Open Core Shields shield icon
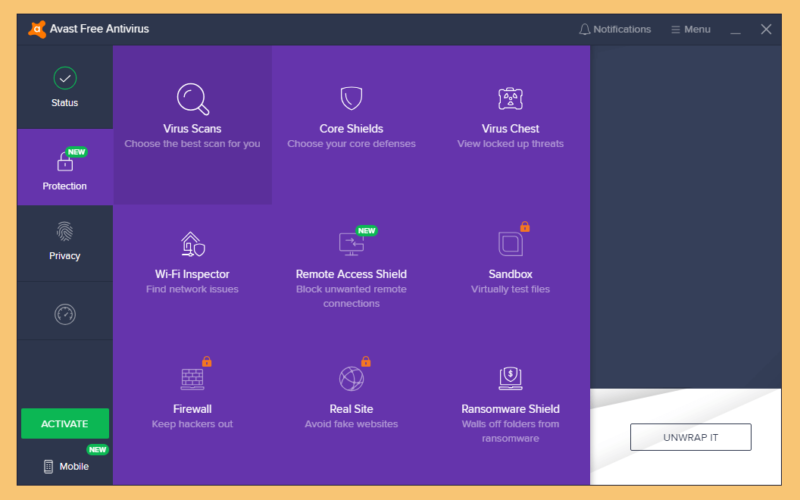800x500 pixels. [352, 98]
